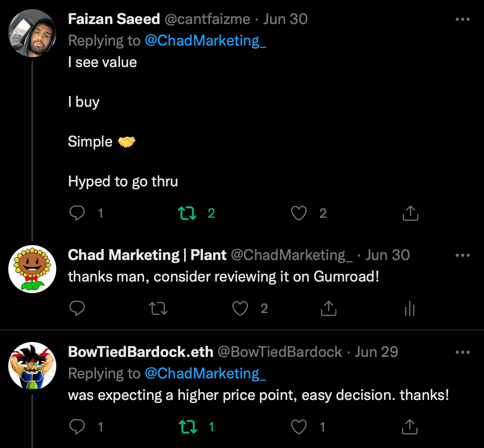Screen dimensions: 484x448
Task: Share Chad Marketing's Gumroad tweet
Action: [x=328, y=308]
